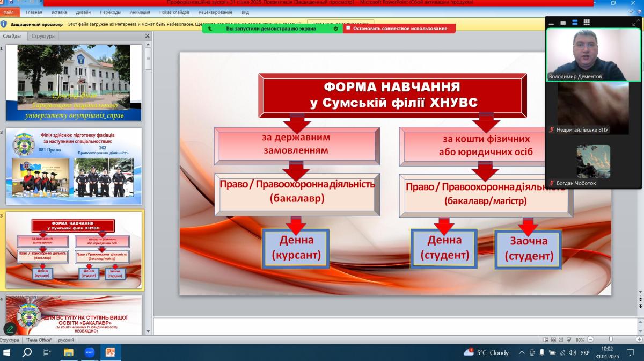Switch to Normal view in status bar
The height and width of the screenshot is (361, 644).
546,340
